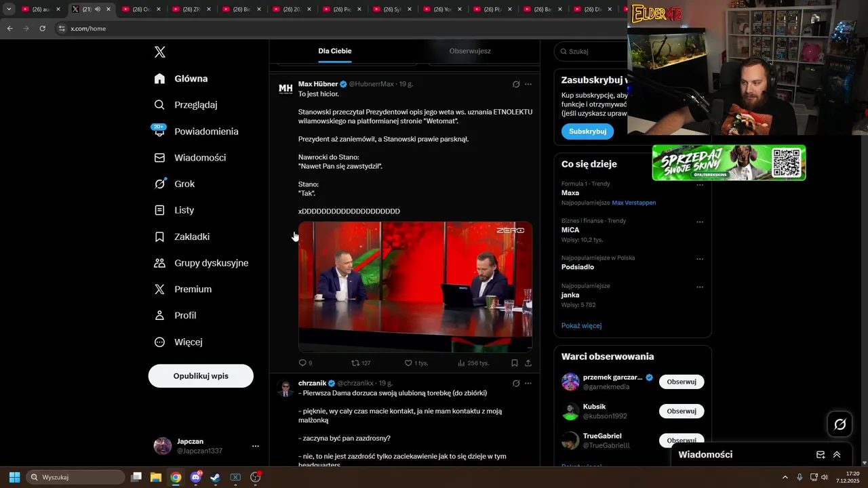The image size is (868, 488).
Task: Open volume control in system tray
Action: tap(825, 477)
